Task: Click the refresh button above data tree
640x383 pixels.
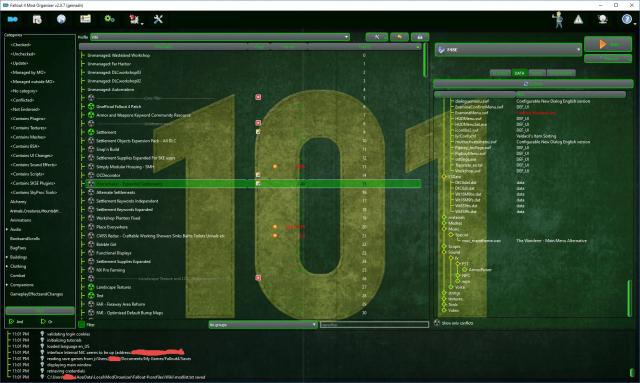Action: [533, 84]
